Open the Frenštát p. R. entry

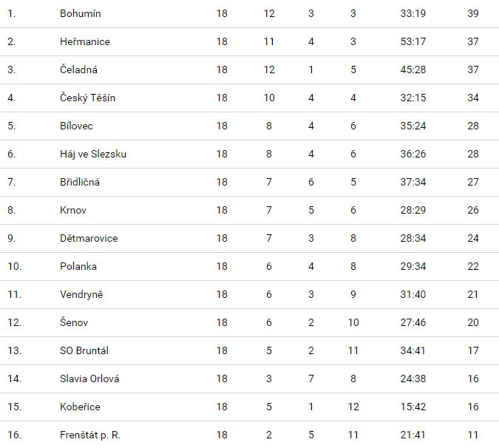point(89,435)
